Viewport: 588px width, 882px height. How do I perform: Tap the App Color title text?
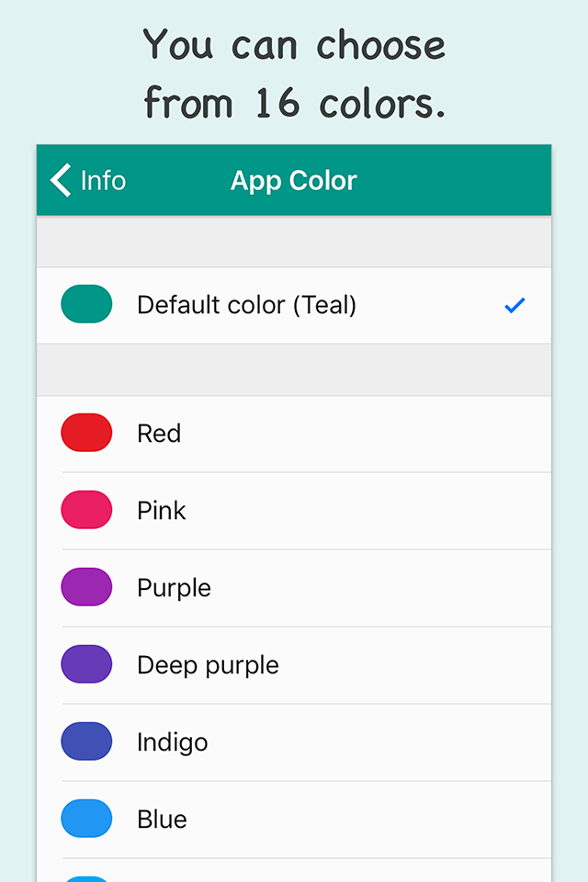point(294,181)
